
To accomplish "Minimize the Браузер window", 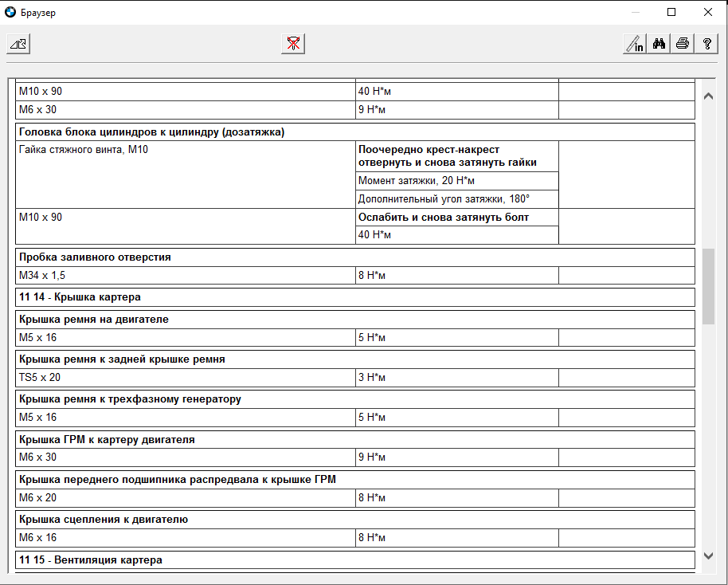I will tap(635, 13).
